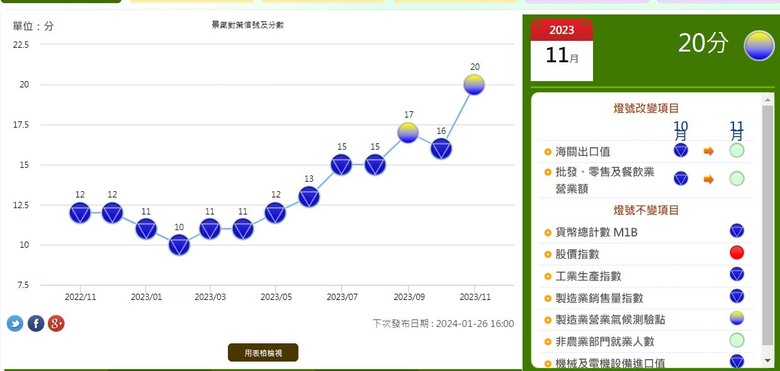Click the yellow-blue light beside 20分

coord(759,46)
